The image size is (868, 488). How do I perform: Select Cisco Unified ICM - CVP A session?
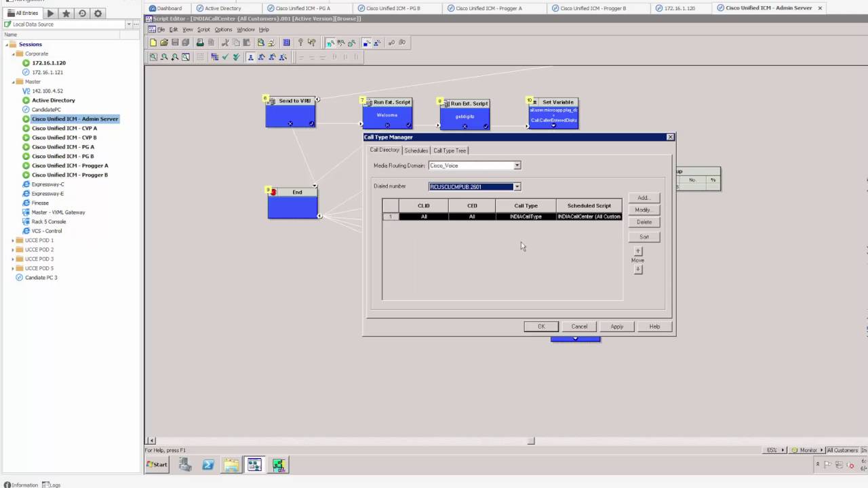[x=64, y=128]
